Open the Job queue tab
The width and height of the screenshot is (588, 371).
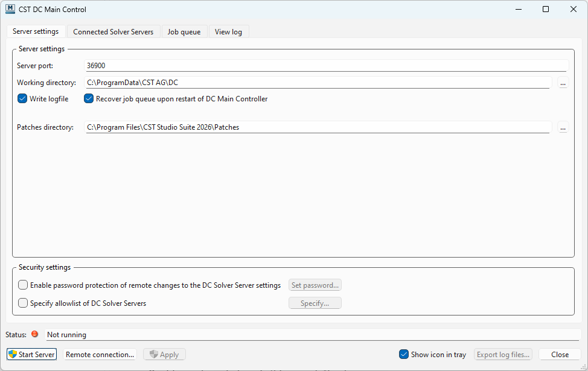click(184, 32)
